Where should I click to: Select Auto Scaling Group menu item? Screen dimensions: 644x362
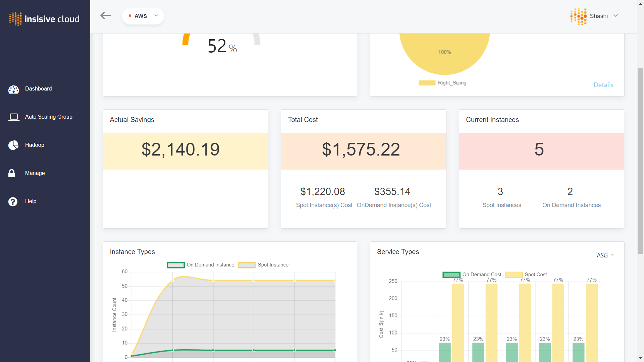(49, 117)
